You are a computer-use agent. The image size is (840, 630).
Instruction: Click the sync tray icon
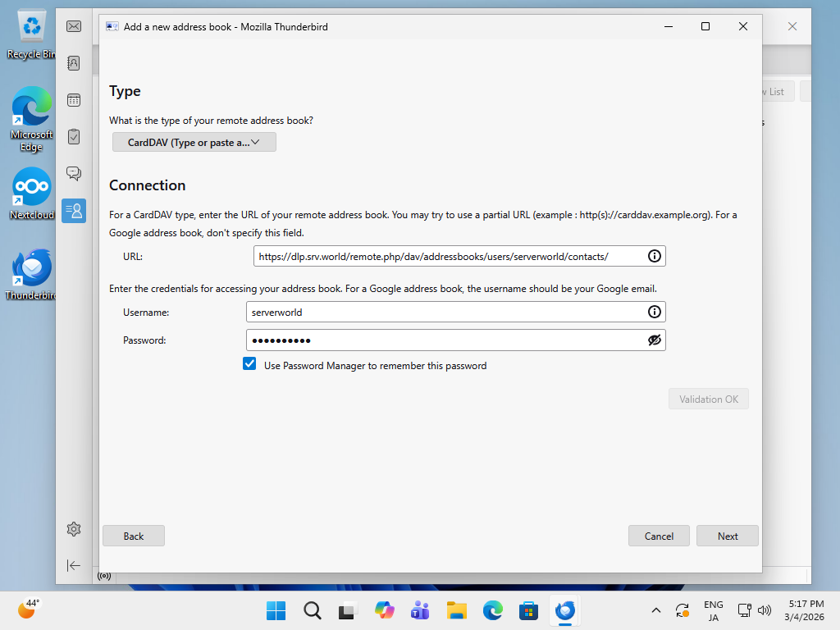click(x=682, y=610)
